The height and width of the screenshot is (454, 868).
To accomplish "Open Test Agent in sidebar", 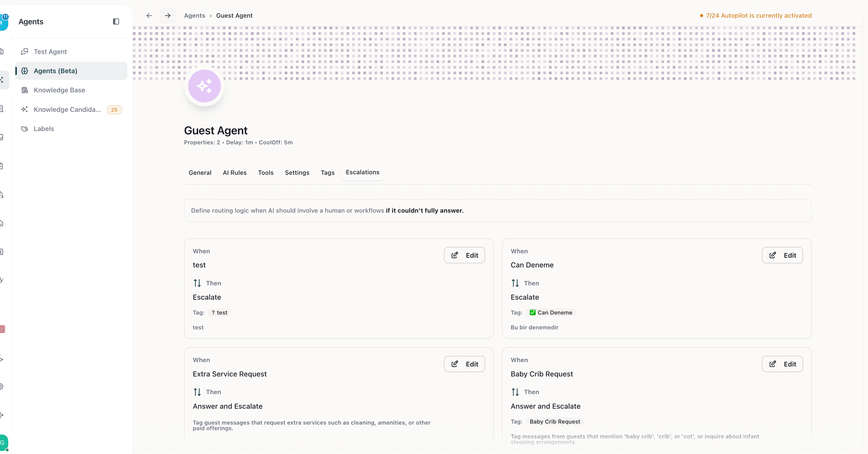I will pos(50,52).
